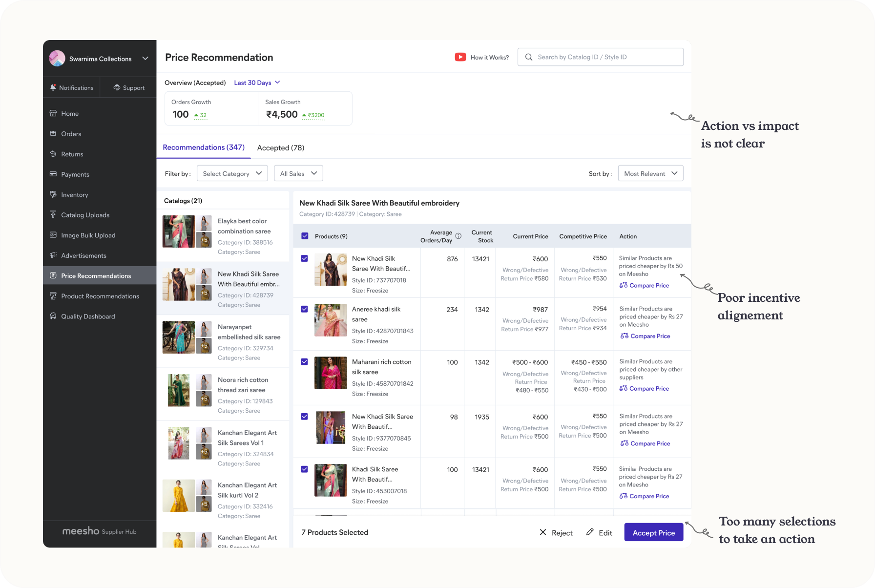Image resolution: width=875 pixels, height=588 pixels.
Task: Open Catalog Uploads in sidebar
Action: [x=100, y=215]
